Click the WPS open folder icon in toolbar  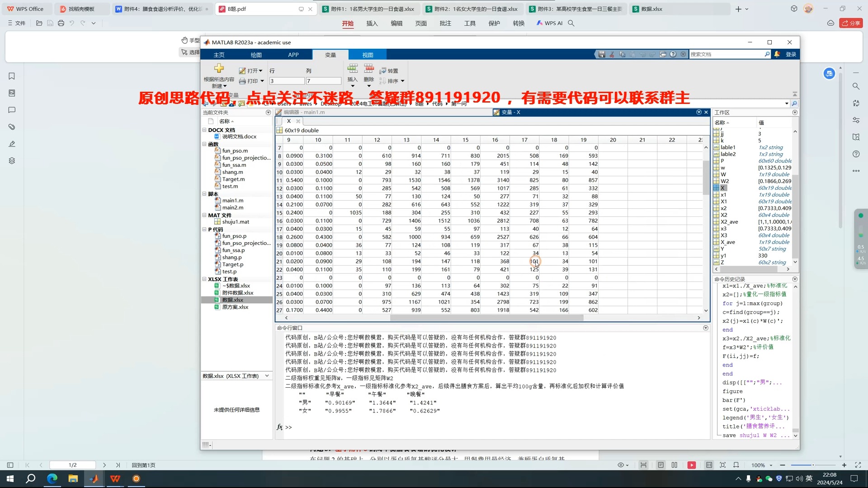pos(39,23)
